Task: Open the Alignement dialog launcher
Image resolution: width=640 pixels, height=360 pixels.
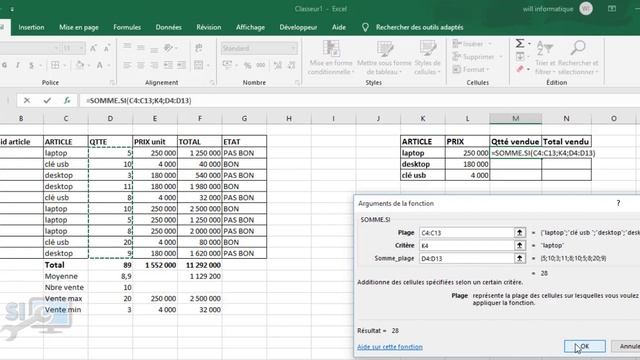Action: (212, 83)
